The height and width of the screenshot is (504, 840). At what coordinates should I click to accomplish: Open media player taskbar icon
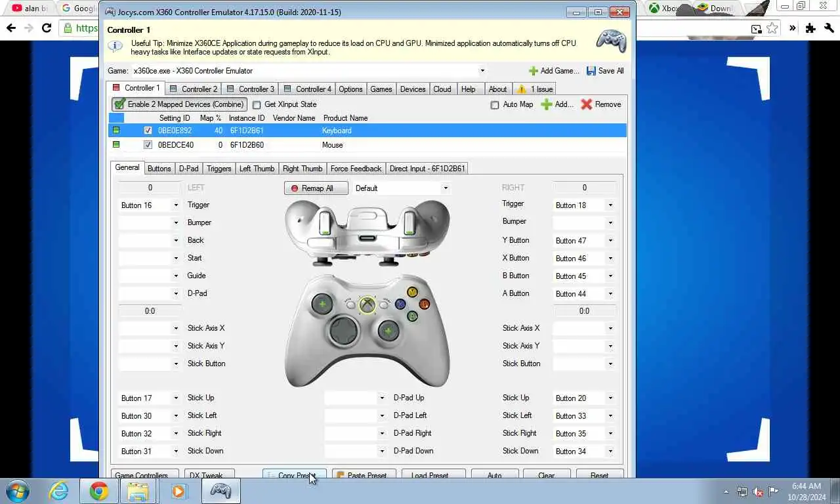coord(178,491)
